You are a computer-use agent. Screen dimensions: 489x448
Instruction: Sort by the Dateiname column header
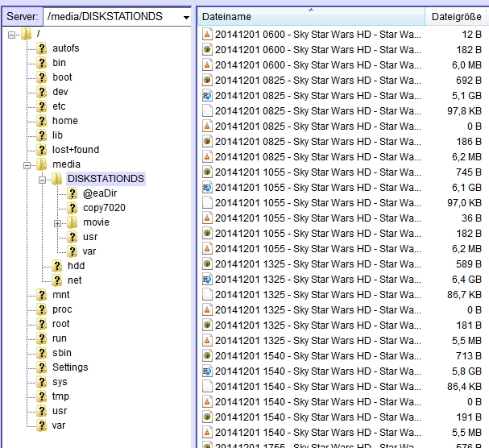(x=311, y=17)
